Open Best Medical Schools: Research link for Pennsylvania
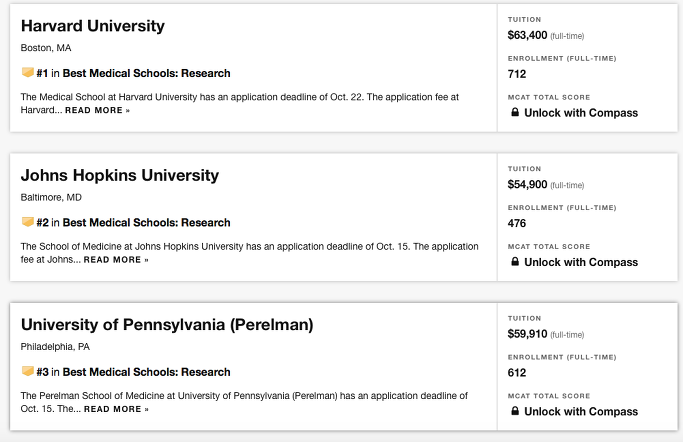Viewport: 683px width, 442px height. 146,372
